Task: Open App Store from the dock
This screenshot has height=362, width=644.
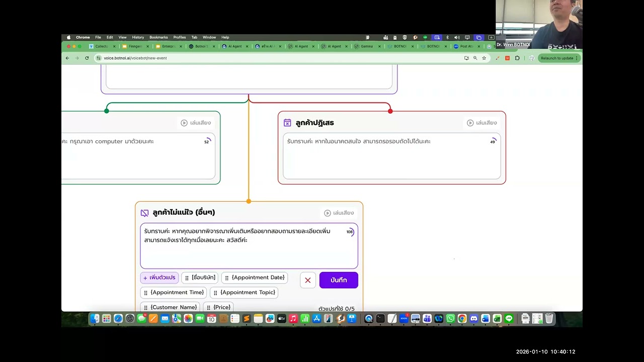Action: (x=317, y=318)
